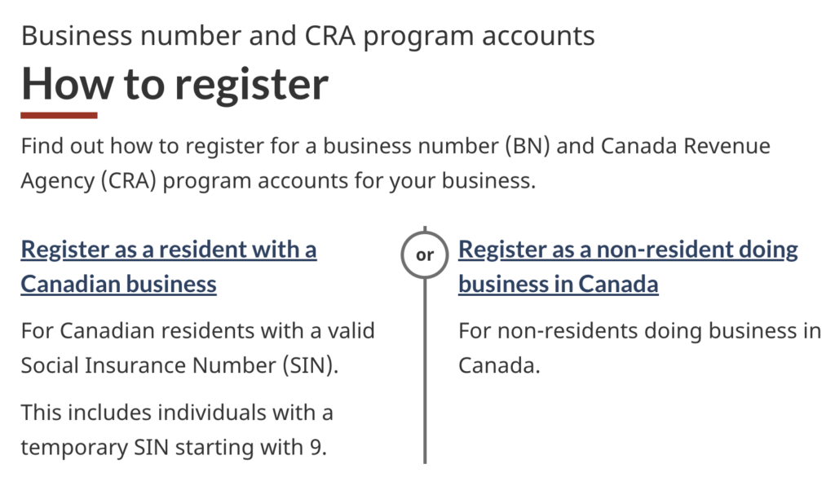Screen dimensions: 835x504
Task: Click the '(BN)' abbreviation in intro paragraph
Action: 528,146
